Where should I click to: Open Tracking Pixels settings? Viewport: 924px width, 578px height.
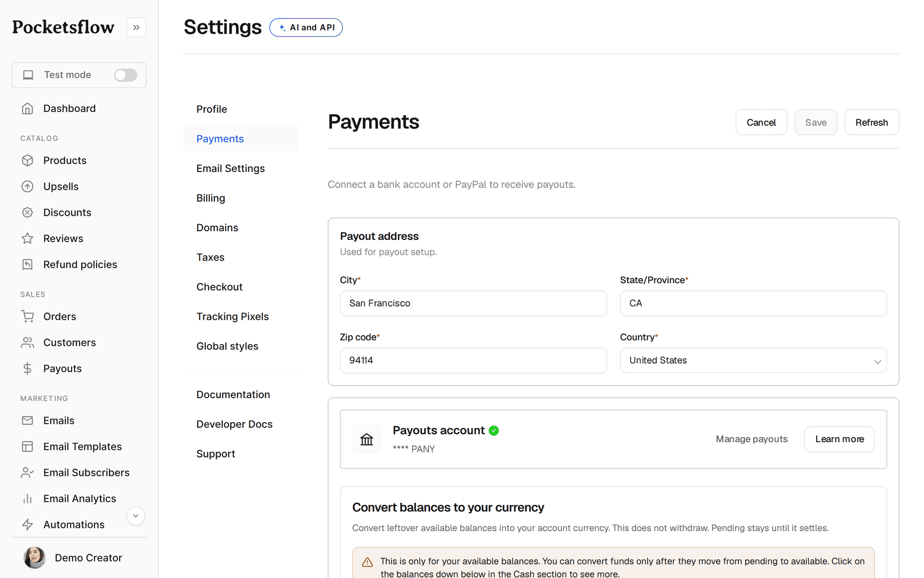pyautogui.click(x=241, y=317)
